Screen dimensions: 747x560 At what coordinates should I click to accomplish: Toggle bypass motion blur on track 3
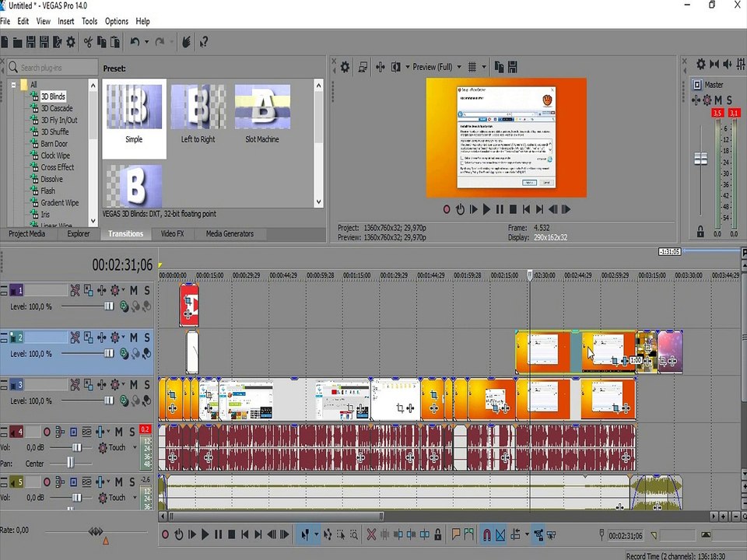pos(75,385)
